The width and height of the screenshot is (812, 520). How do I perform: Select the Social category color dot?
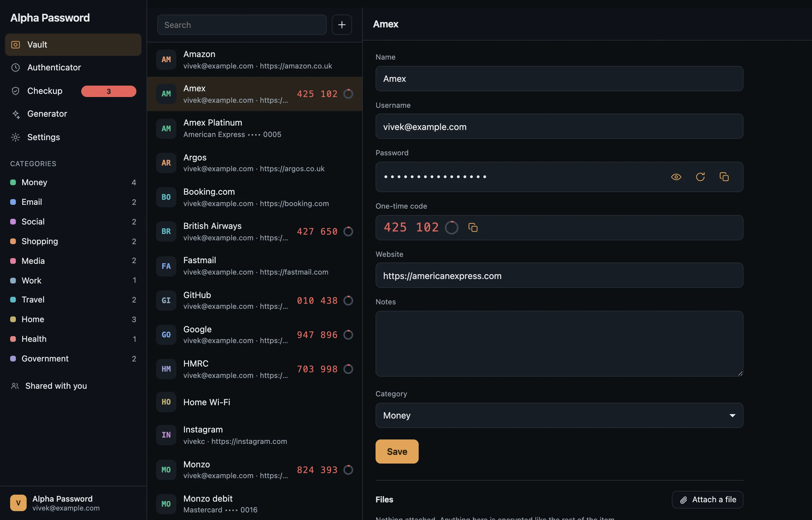(13, 222)
